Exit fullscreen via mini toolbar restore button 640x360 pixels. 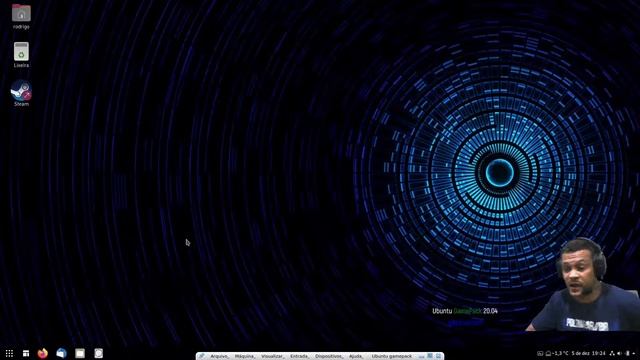click(430, 356)
